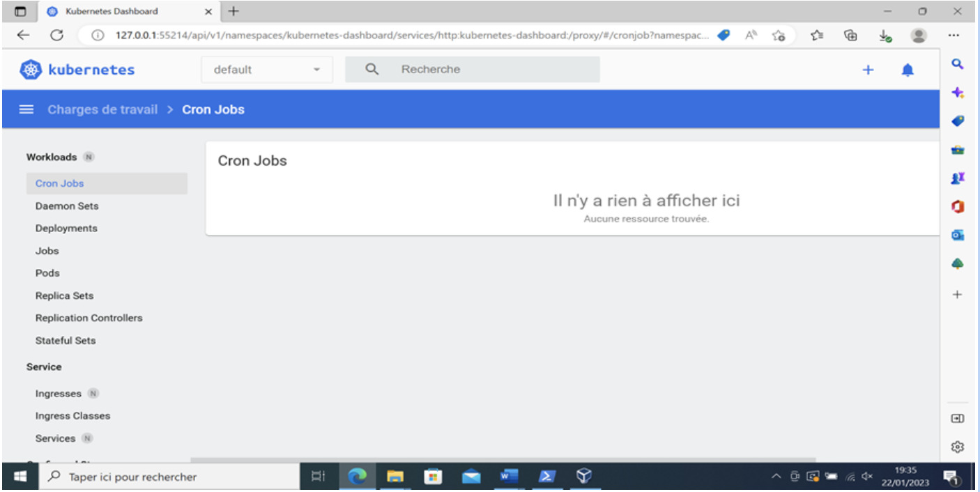This screenshot has height=492, width=980.
Task: Open the dashboard notifications bell
Action: pos(908,69)
